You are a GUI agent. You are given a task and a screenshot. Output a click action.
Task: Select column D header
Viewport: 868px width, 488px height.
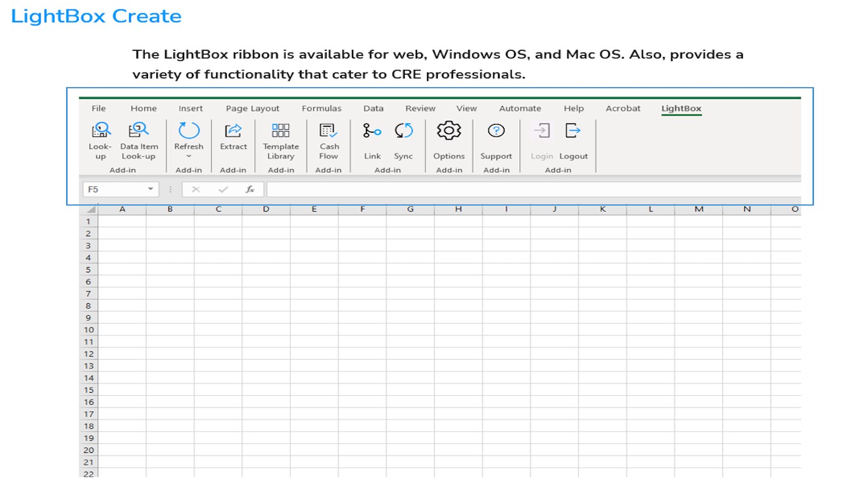coord(266,209)
